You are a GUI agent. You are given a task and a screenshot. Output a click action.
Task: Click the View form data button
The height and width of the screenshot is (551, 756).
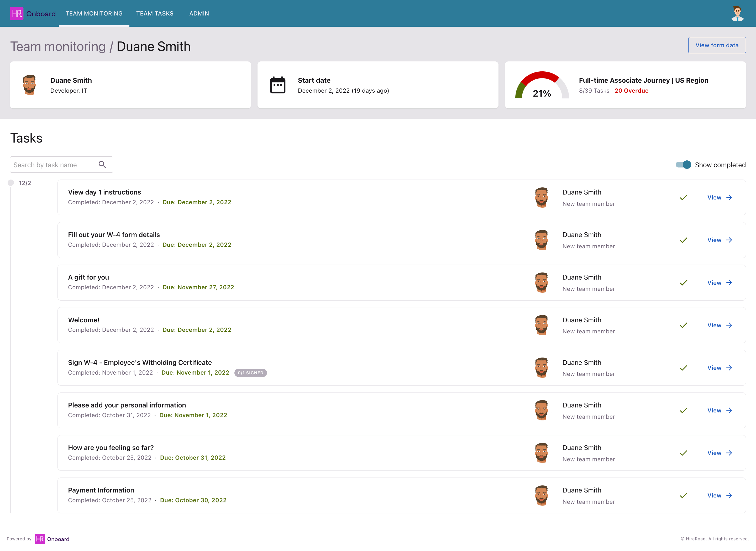(717, 45)
